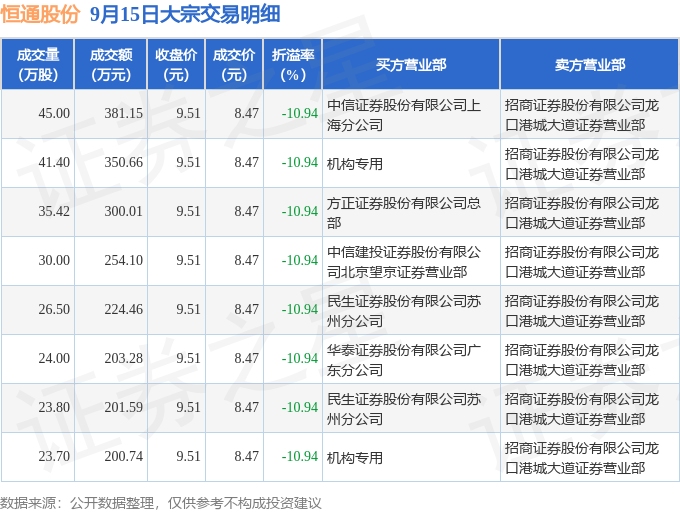Select the 成交价(元) column header
The image size is (680, 512).
tap(234, 65)
